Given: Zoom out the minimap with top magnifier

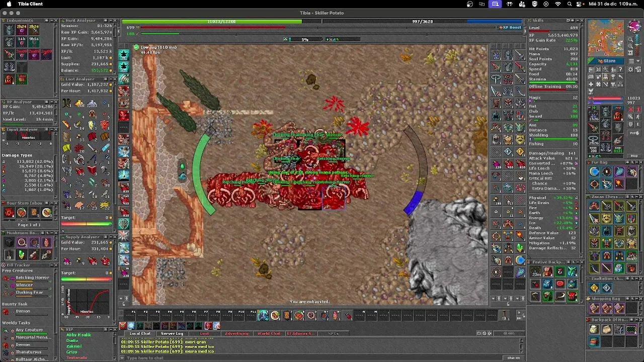Looking at the screenshot, I should [630, 39].
